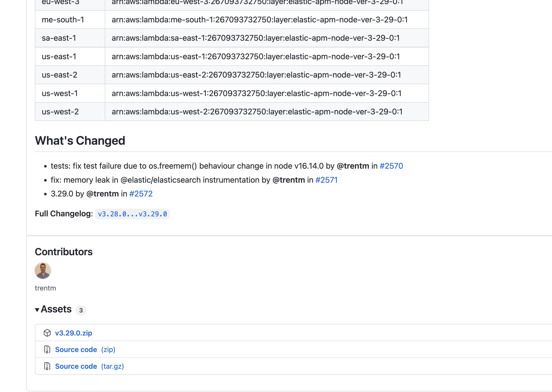
Task: Click @trentm mention in the memory leak line
Action: pyautogui.click(x=289, y=180)
